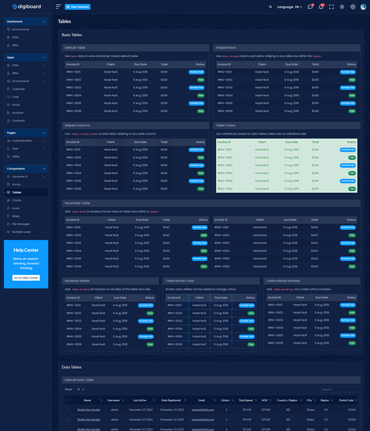Click the Hoverable Table card header
370x431 pixels.
click(x=211, y=203)
